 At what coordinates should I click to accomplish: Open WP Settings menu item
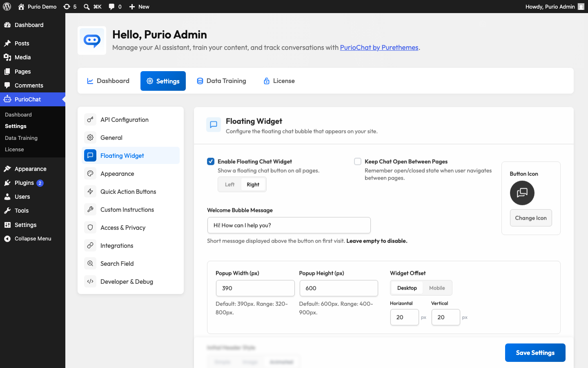33,225
